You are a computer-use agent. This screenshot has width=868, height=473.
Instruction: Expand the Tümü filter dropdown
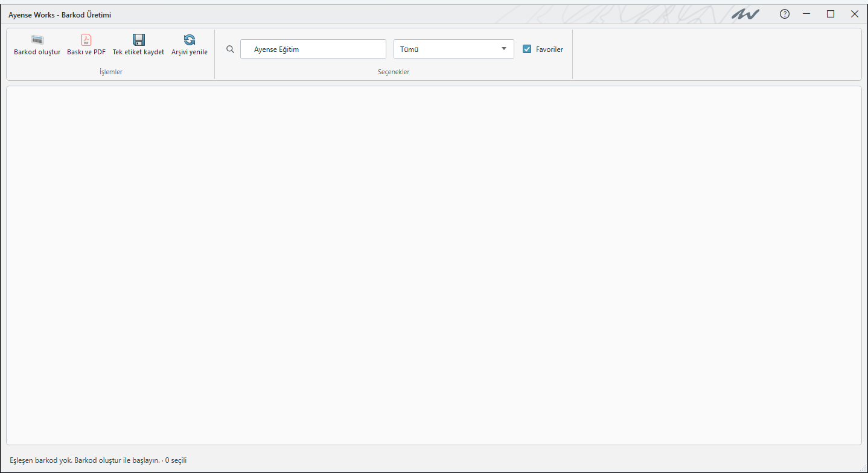click(x=454, y=49)
